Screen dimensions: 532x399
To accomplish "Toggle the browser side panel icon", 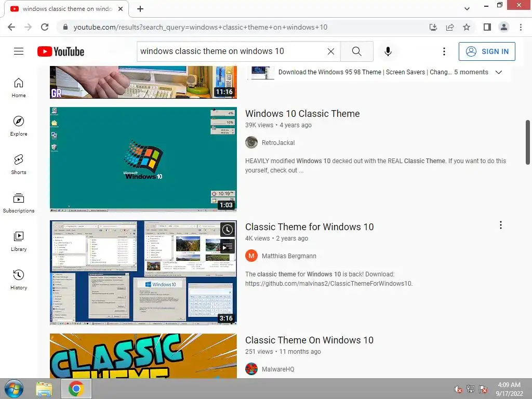I will click(487, 27).
